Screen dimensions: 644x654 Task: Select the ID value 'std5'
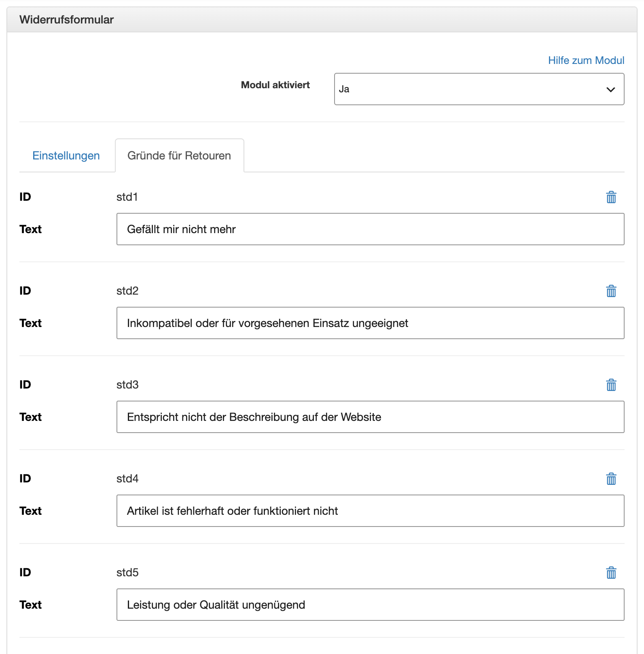coord(127,573)
